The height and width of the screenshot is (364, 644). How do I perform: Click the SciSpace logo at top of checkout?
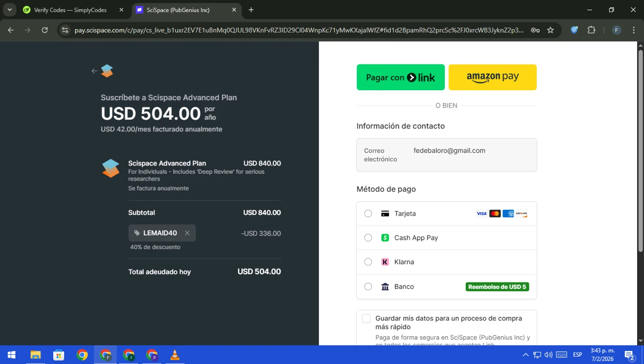tap(107, 71)
